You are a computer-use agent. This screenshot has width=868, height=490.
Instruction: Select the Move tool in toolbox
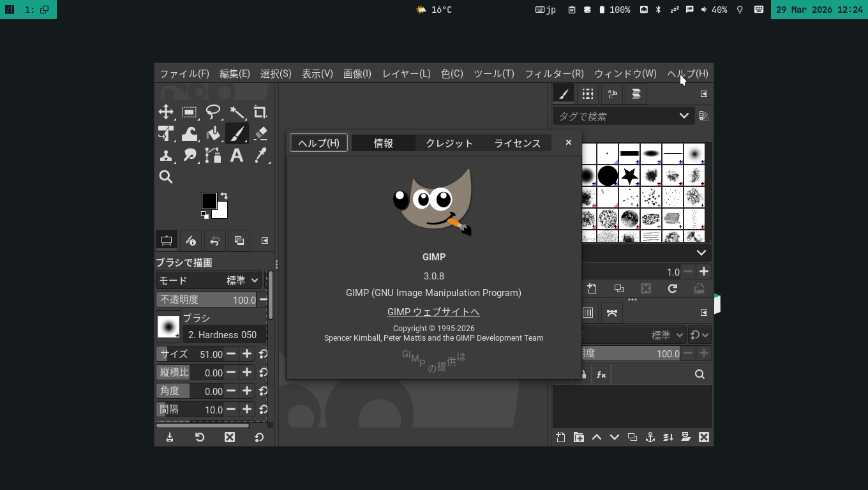tap(166, 112)
